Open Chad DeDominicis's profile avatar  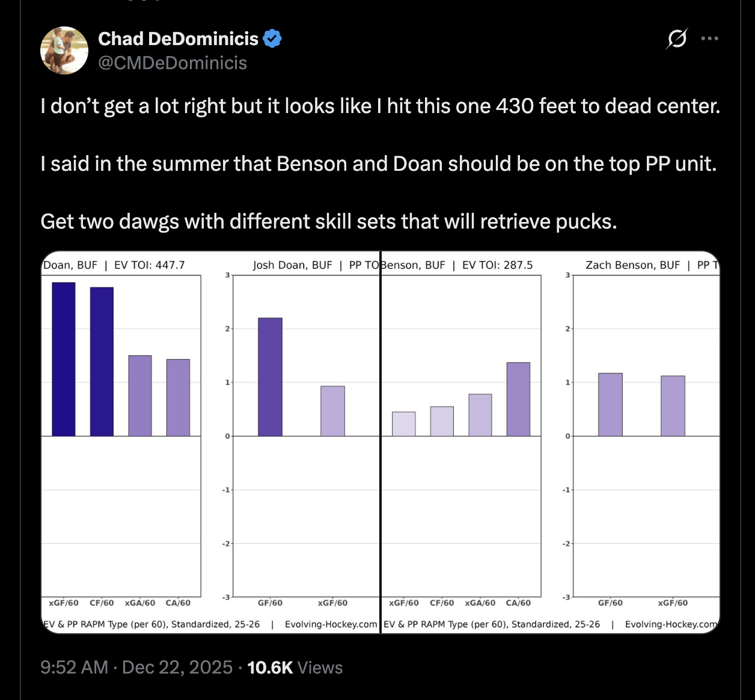click(x=64, y=51)
